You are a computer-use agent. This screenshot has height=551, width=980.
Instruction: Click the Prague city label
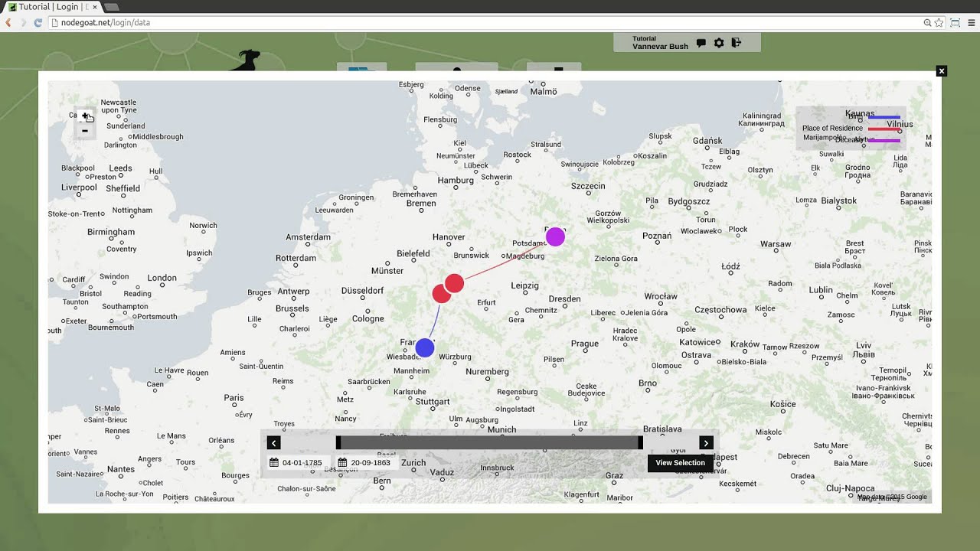(585, 344)
